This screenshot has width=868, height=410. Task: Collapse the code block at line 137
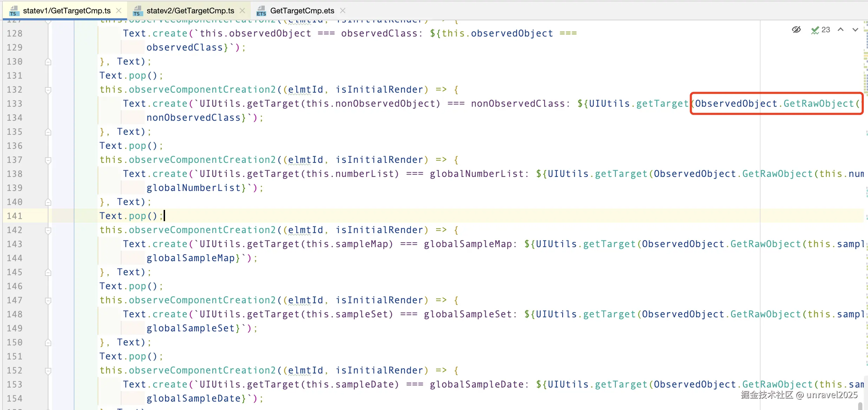(48, 160)
